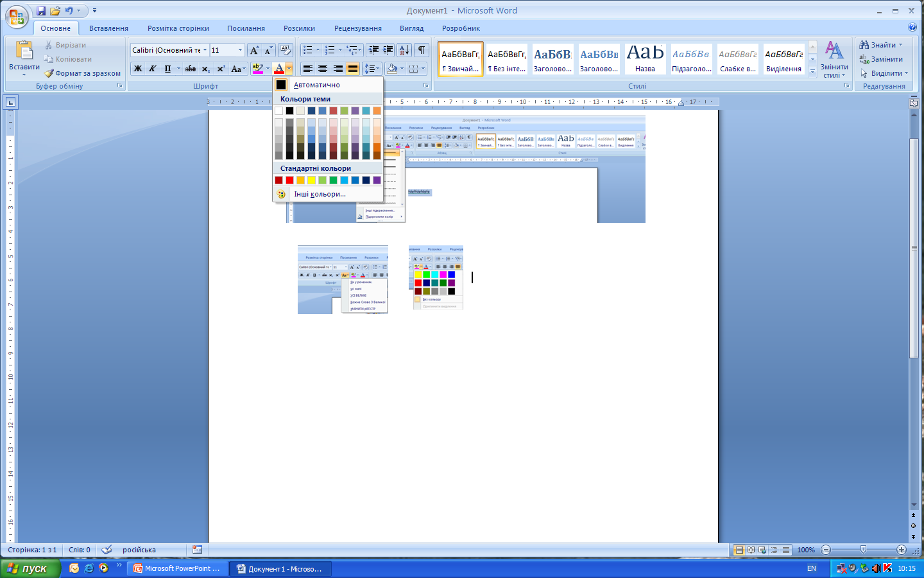This screenshot has width=924, height=578.
Task: Switch to the Посилання tab
Action: pos(246,28)
